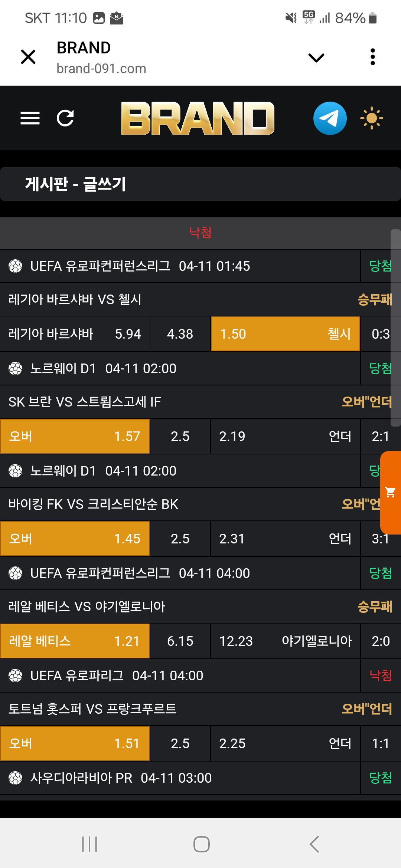Click the 게시판 - 글쓰기 title bar
Screen dimensions: 401x868
[200, 184]
